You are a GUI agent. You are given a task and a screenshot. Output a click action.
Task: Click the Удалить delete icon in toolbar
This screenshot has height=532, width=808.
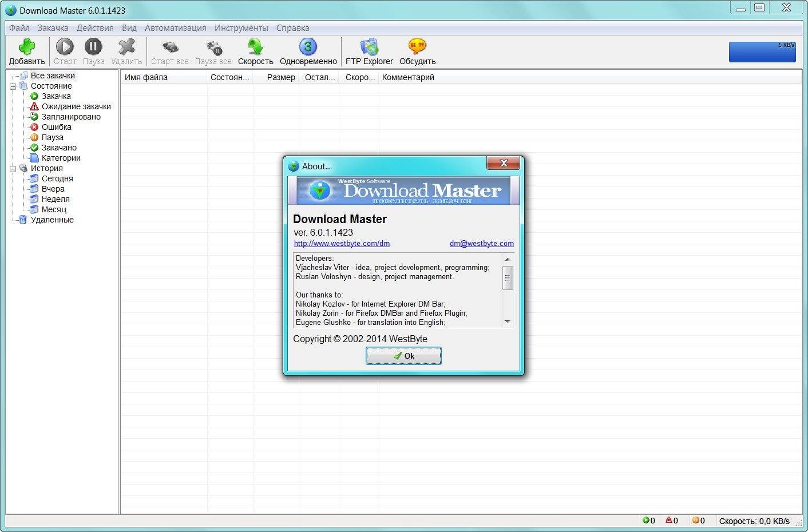[126, 46]
